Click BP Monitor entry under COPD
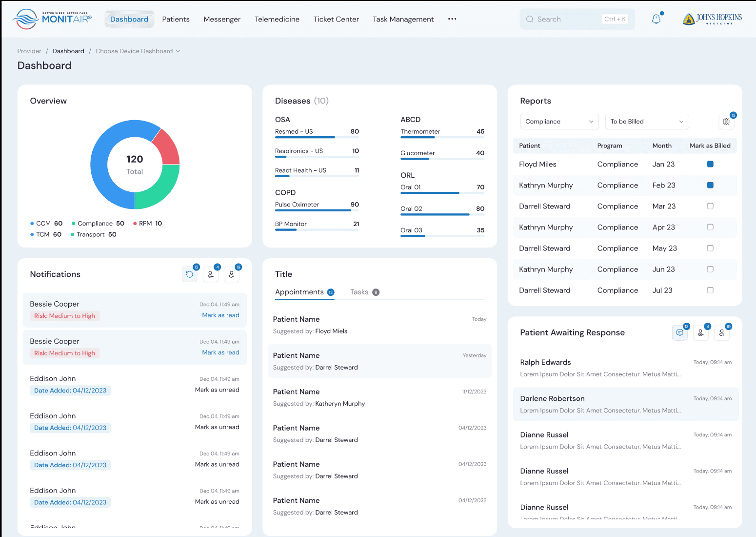 click(x=317, y=226)
